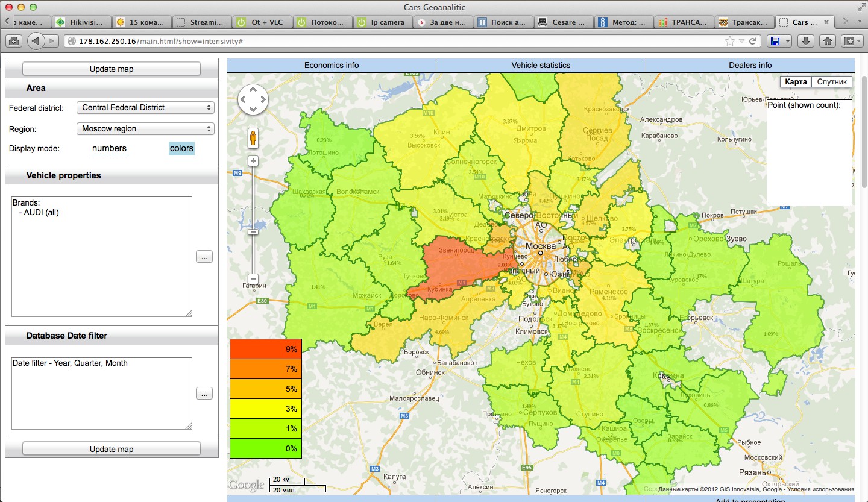Open the Region dropdown showing Moscow region

tap(145, 129)
